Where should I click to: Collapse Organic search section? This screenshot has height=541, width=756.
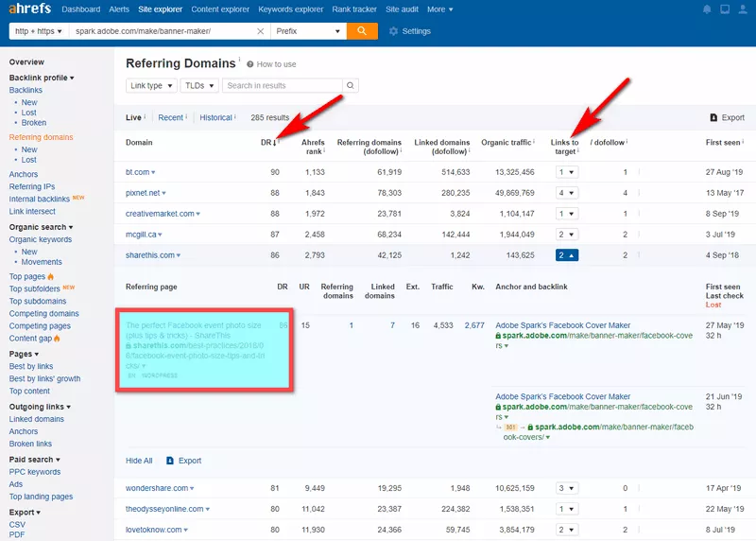(41, 227)
